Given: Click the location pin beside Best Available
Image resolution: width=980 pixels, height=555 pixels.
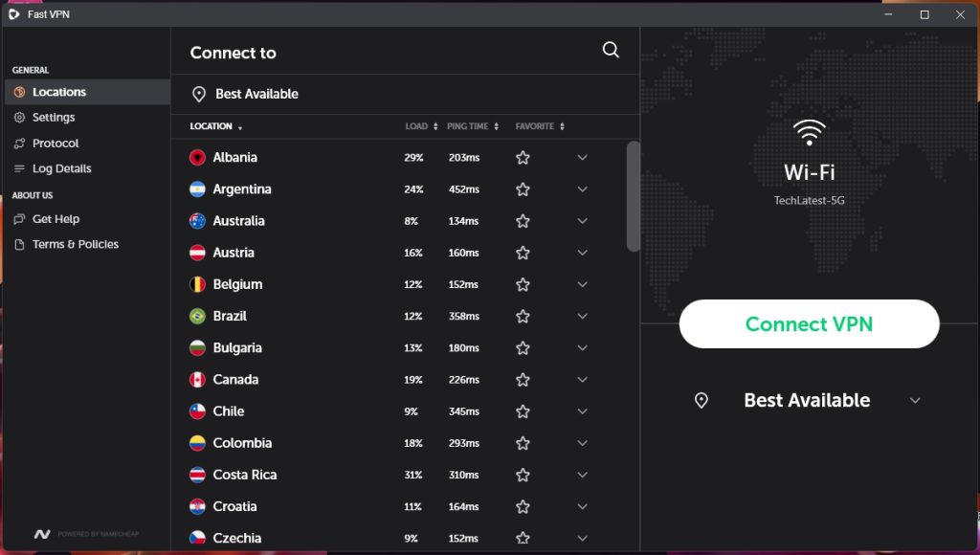Looking at the screenshot, I should [199, 94].
